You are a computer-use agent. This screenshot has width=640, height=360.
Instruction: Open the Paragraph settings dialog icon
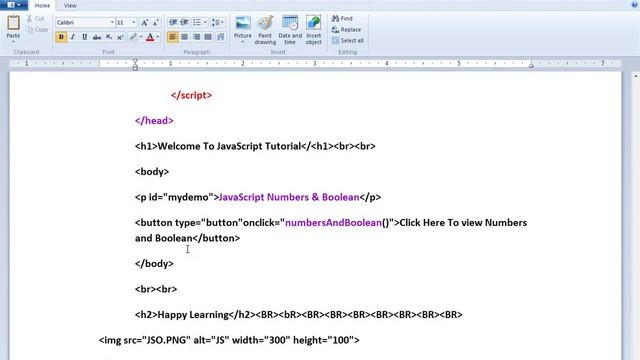[x=221, y=37]
